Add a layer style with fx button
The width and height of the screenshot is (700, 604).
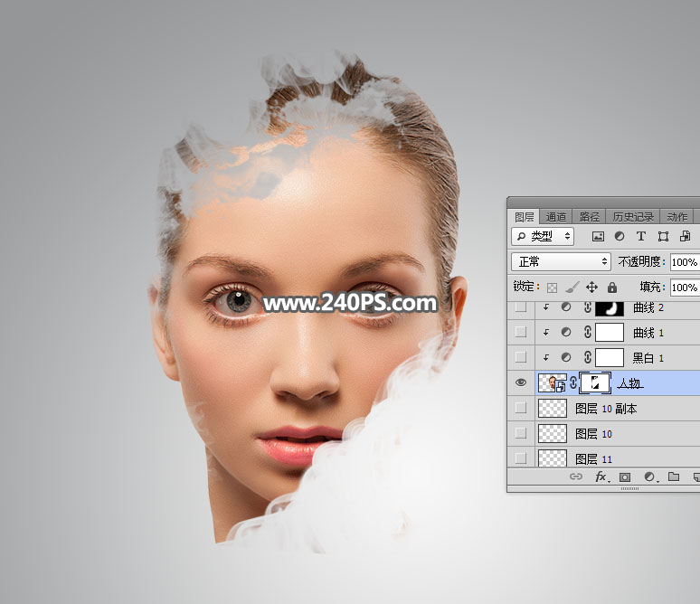[x=601, y=477]
